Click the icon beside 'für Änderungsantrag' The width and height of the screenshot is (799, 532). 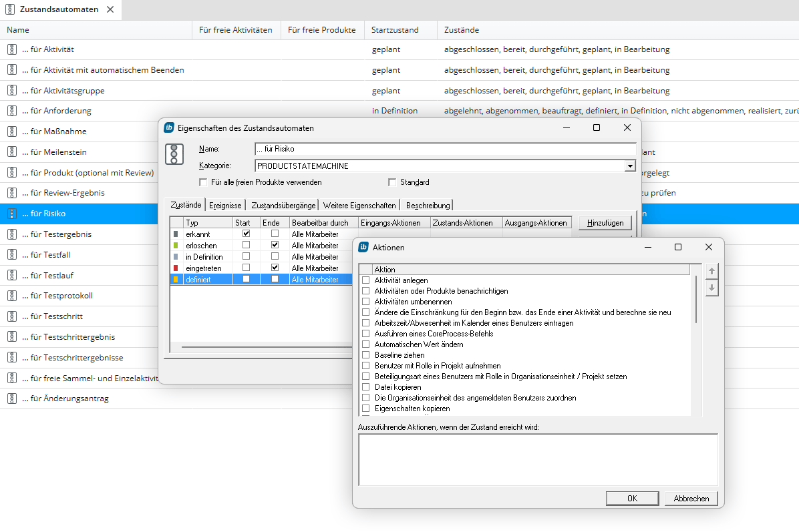pyautogui.click(x=12, y=398)
